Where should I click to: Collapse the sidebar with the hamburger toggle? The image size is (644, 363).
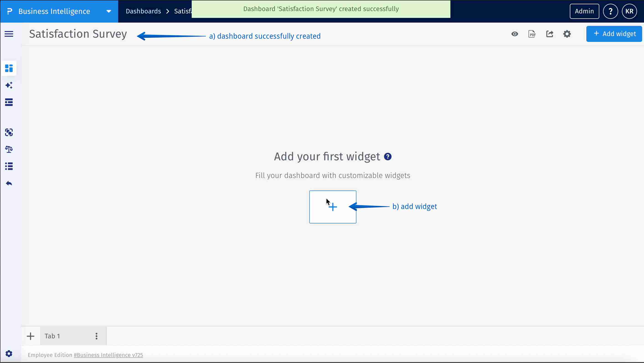coord(9,34)
